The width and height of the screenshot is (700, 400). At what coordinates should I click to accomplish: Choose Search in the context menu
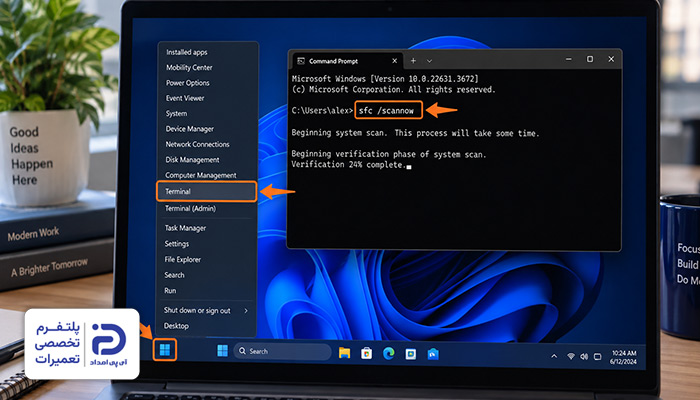174,275
